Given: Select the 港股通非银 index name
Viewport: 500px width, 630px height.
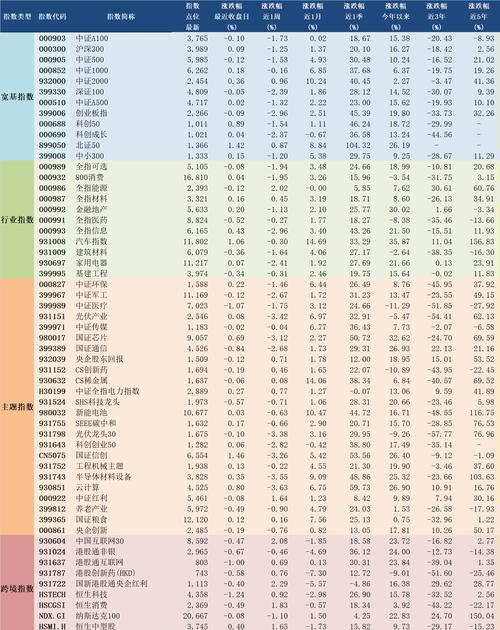Looking at the screenshot, I should (96, 551).
